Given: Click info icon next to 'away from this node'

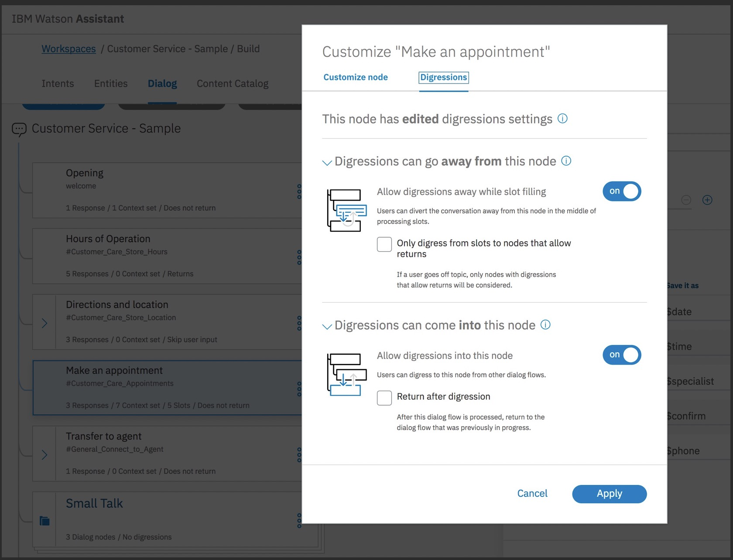Looking at the screenshot, I should pyautogui.click(x=566, y=161).
